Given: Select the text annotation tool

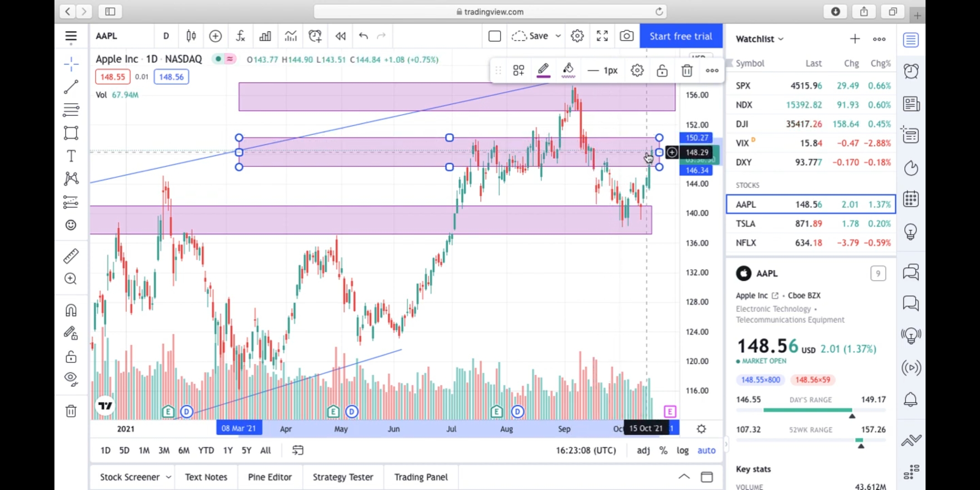Looking at the screenshot, I should pyautogui.click(x=71, y=156).
